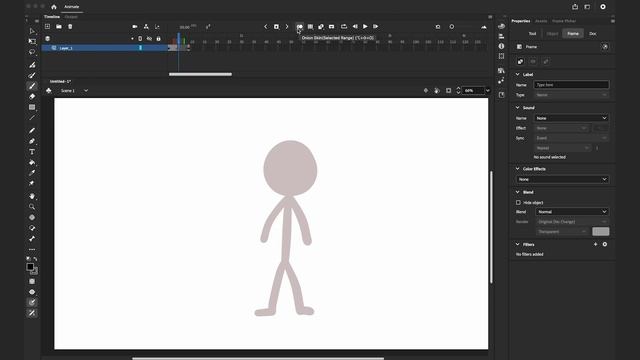Step back one frame

pyautogui.click(x=355, y=27)
